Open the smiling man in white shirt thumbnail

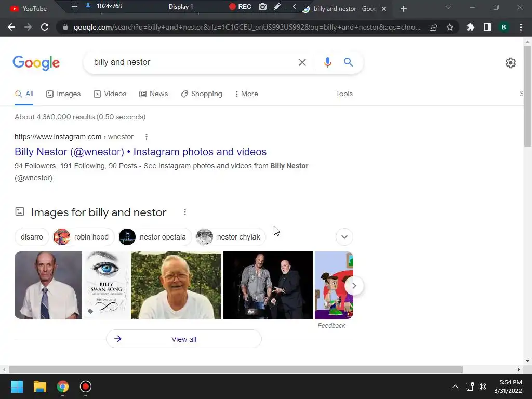(x=176, y=285)
